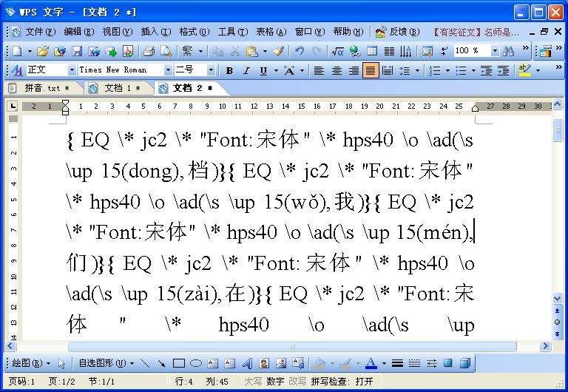Create a new blank document
The image size is (568, 392).
point(17,51)
